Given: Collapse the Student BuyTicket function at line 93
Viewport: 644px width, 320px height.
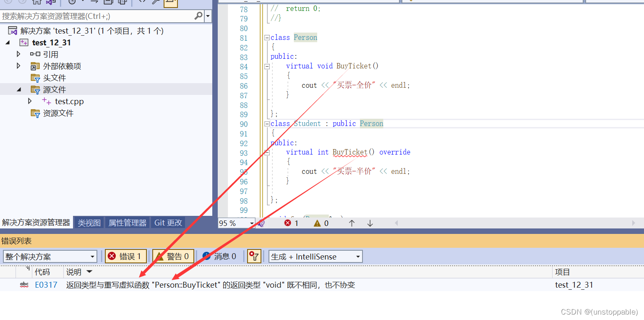Looking at the screenshot, I should coord(267,152).
